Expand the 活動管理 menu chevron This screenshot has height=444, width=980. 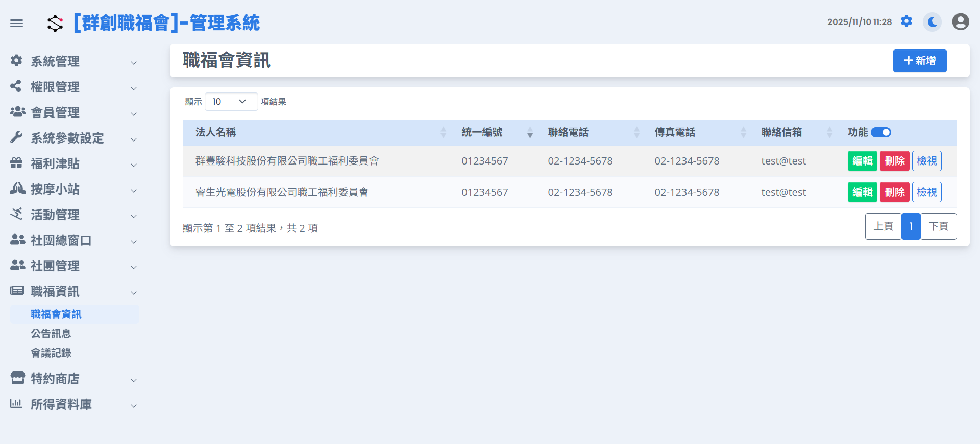[x=134, y=216]
